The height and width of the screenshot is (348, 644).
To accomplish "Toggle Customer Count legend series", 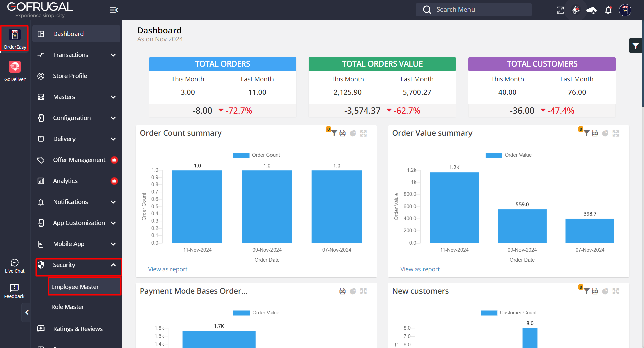I will 508,313.
